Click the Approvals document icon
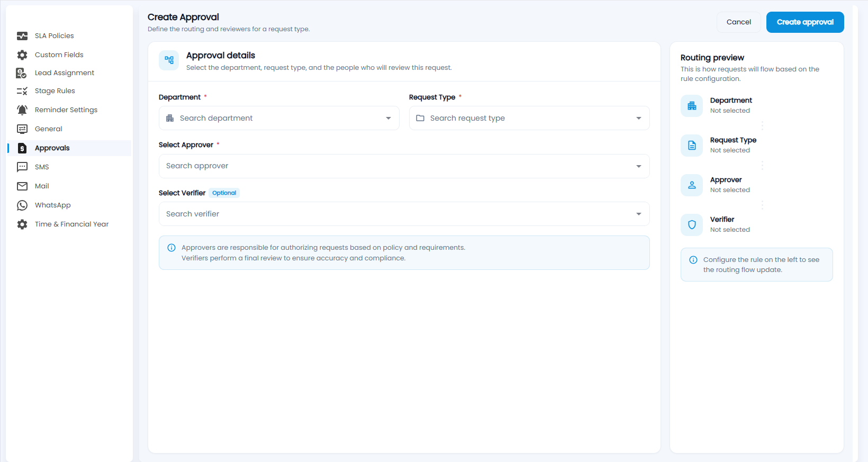868x462 pixels. click(22, 148)
